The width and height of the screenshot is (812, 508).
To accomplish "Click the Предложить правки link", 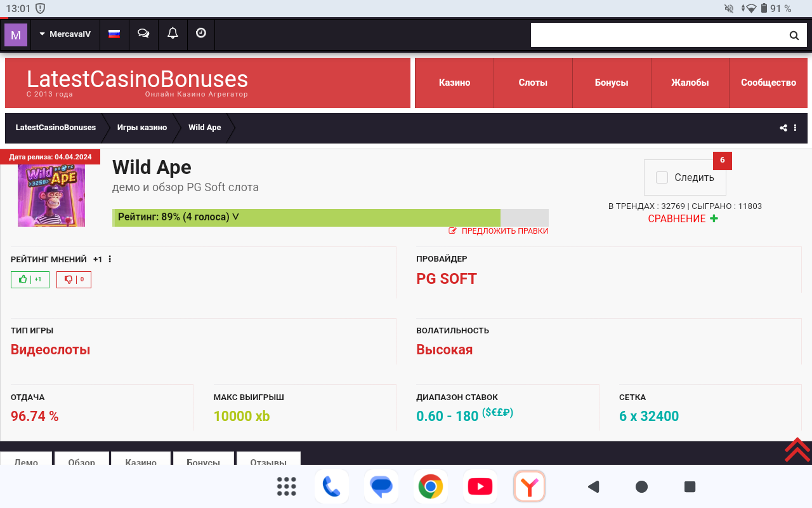I will click(499, 231).
